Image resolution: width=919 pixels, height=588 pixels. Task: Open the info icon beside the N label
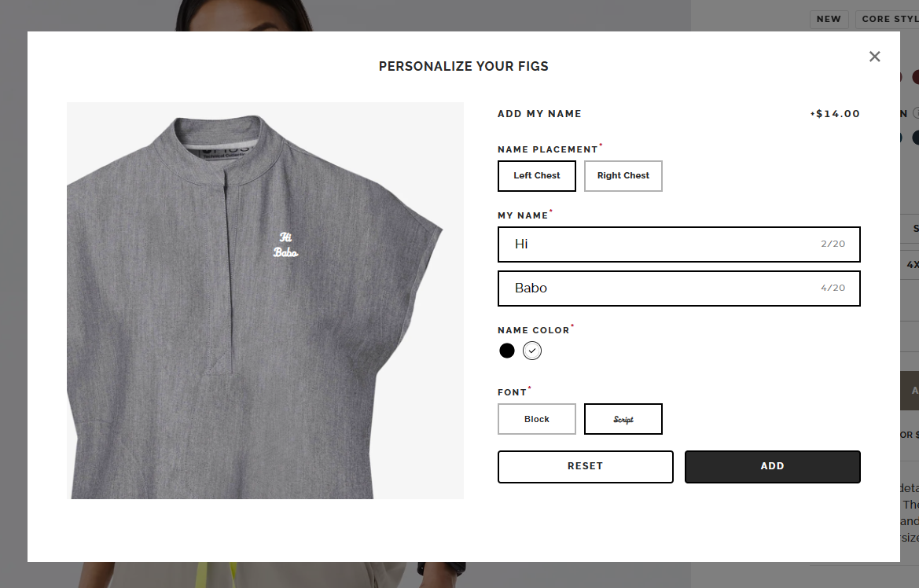[916, 114]
